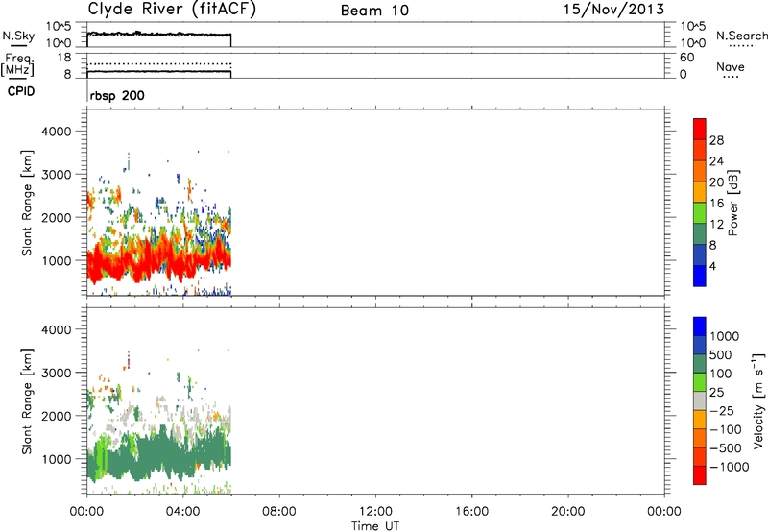The image size is (768, 532).
Task: Click the '12:00' time tick label
Action: pos(375,512)
